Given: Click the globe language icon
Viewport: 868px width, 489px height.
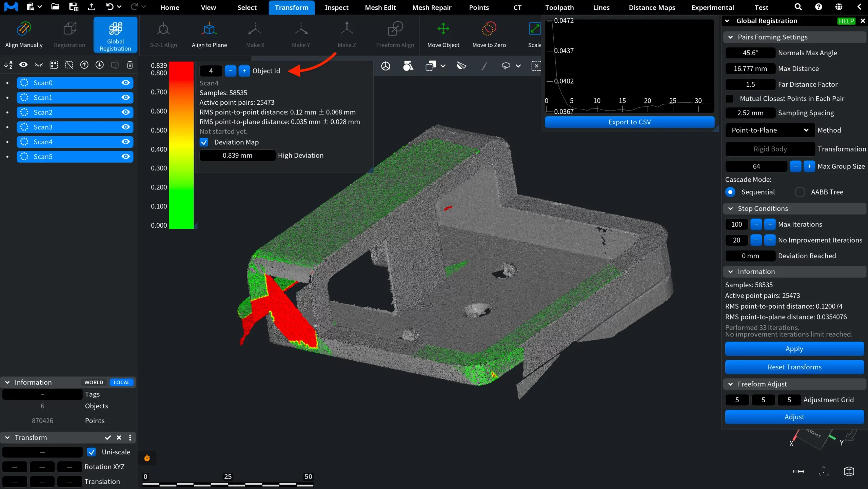Looking at the screenshot, I should (839, 7).
